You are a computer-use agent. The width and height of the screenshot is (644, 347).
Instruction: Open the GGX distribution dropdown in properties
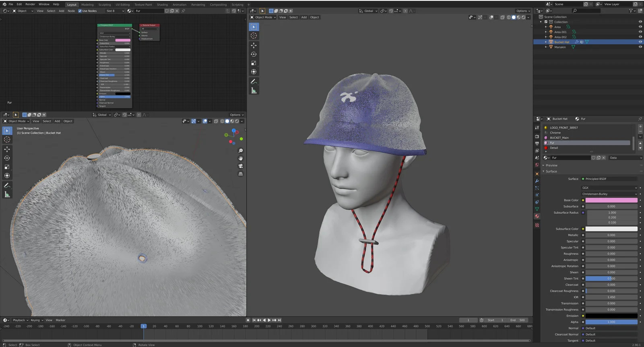pyautogui.click(x=609, y=188)
